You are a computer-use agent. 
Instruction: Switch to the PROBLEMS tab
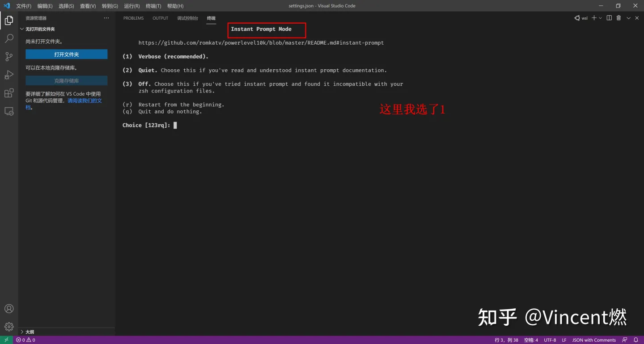[x=134, y=18]
